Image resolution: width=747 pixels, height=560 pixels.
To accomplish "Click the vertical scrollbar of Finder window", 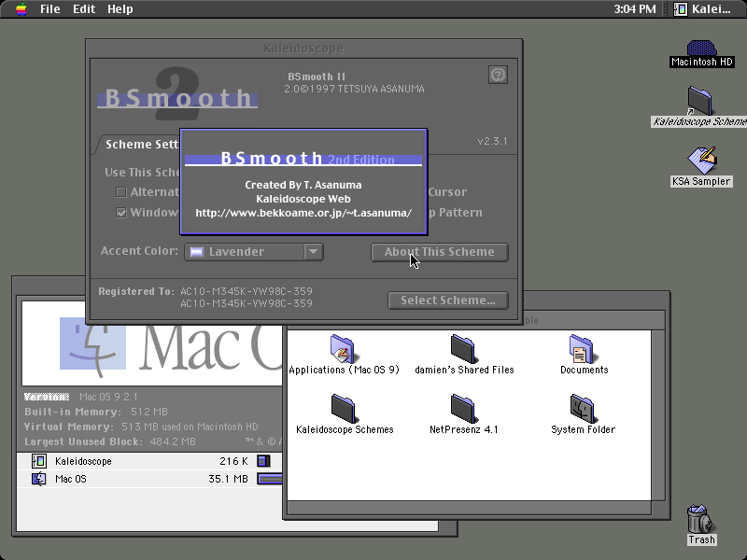I will tap(658, 414).
